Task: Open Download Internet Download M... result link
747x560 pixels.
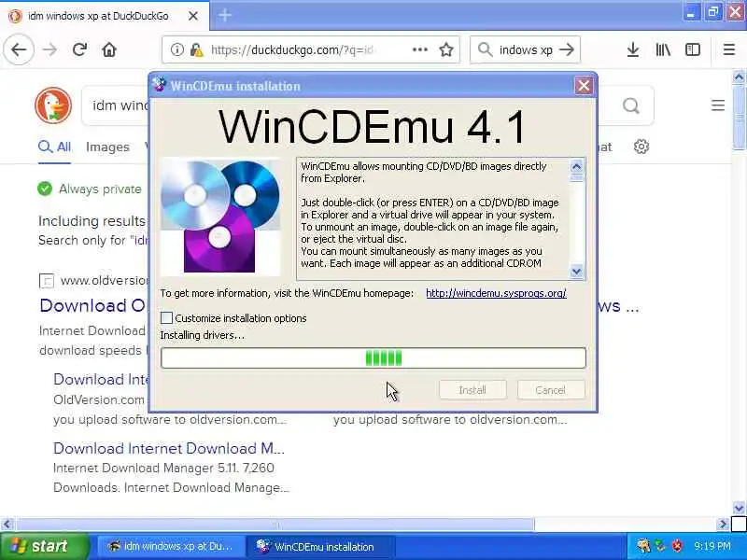Action: tap(169, 449)
